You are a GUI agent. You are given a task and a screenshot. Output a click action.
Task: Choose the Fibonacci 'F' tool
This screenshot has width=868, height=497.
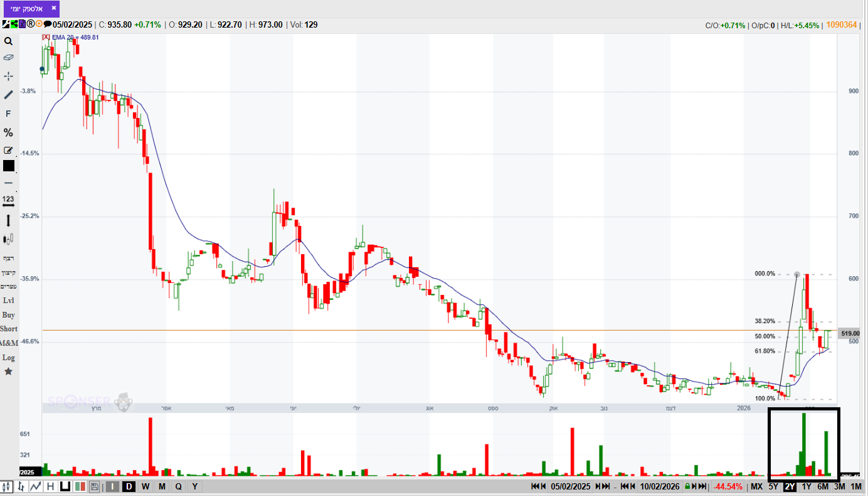coord(8,114)
